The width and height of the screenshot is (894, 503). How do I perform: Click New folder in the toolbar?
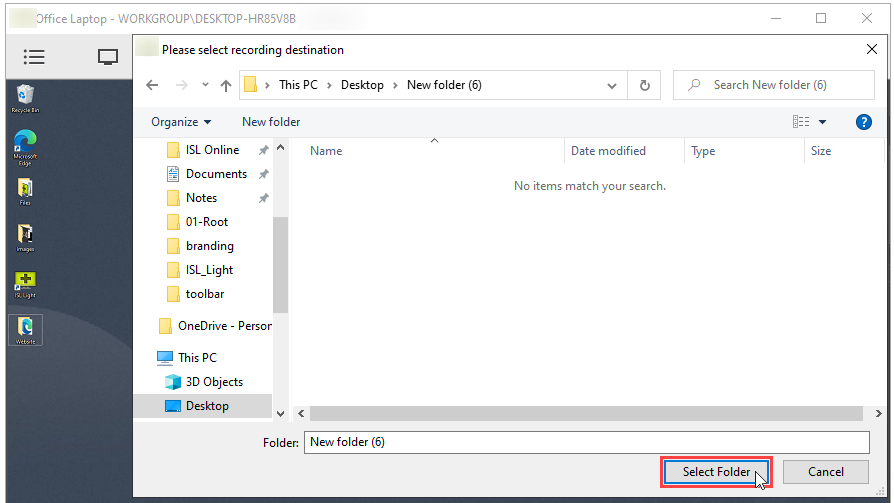pos(271,122)
